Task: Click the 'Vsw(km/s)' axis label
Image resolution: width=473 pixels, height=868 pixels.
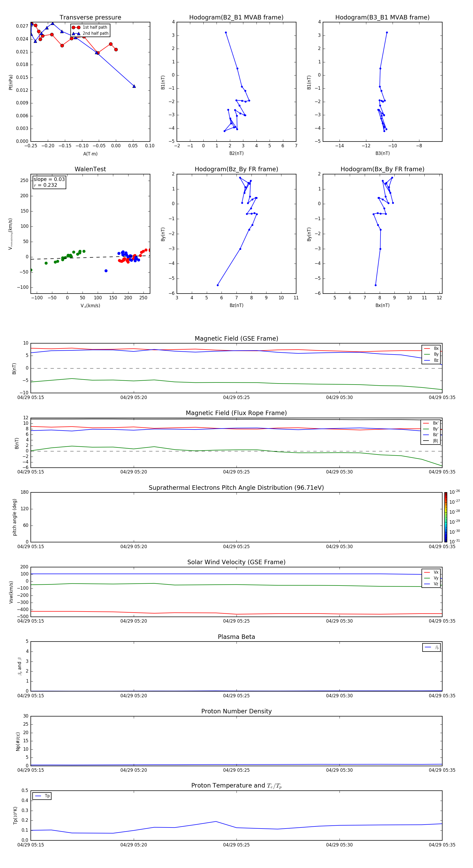Action: (11, 592)
